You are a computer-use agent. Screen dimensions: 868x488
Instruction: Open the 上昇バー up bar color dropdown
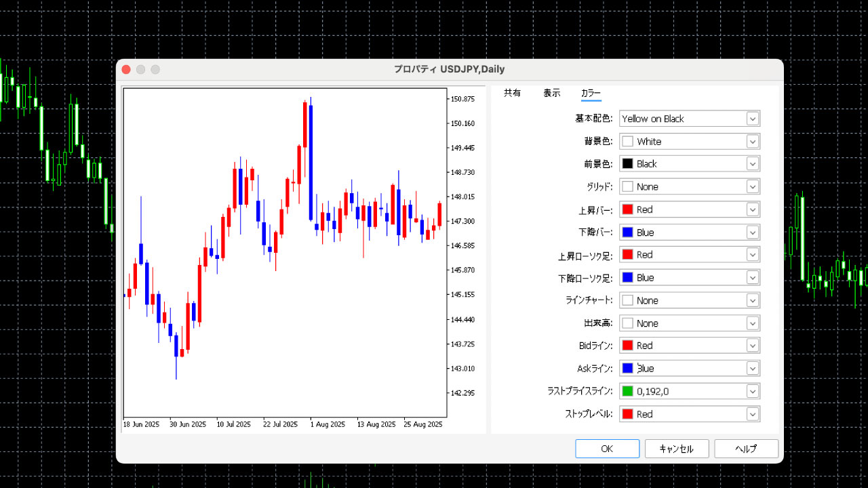pos(752,209)
